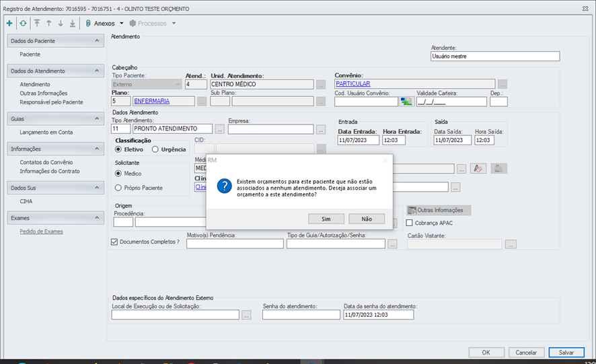Click the Processos gear icon
Screen dimensions: 596x364
click(x=133, y=23)
